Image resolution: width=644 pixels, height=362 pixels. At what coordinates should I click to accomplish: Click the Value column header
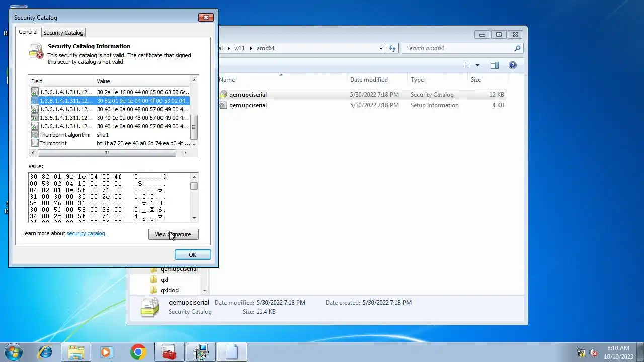142,81
